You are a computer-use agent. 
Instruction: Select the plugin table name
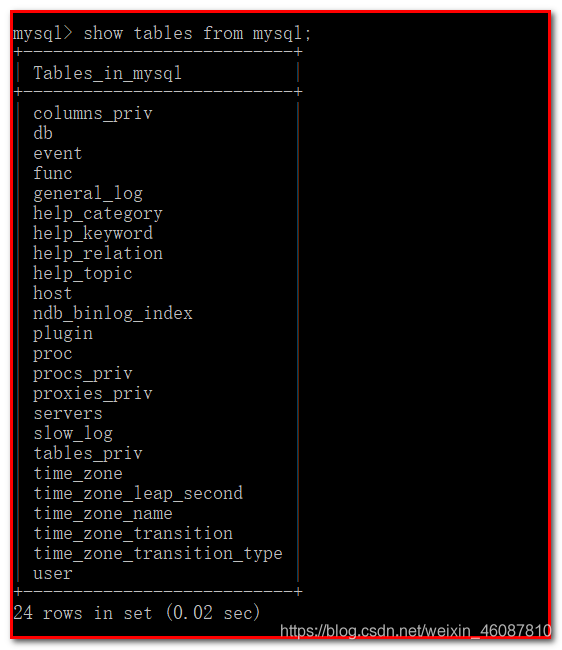pyautogui.click(x=63, y=334)
